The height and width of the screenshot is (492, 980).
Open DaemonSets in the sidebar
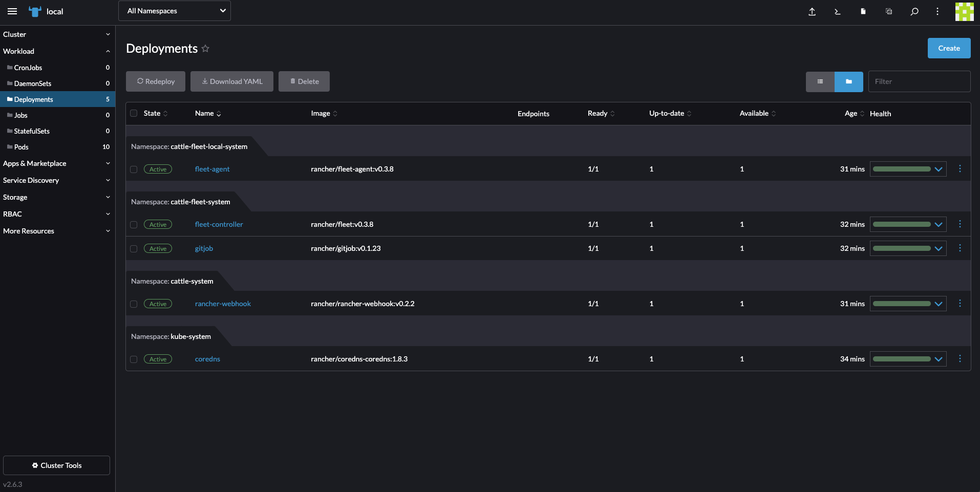(x=57, y=83)
